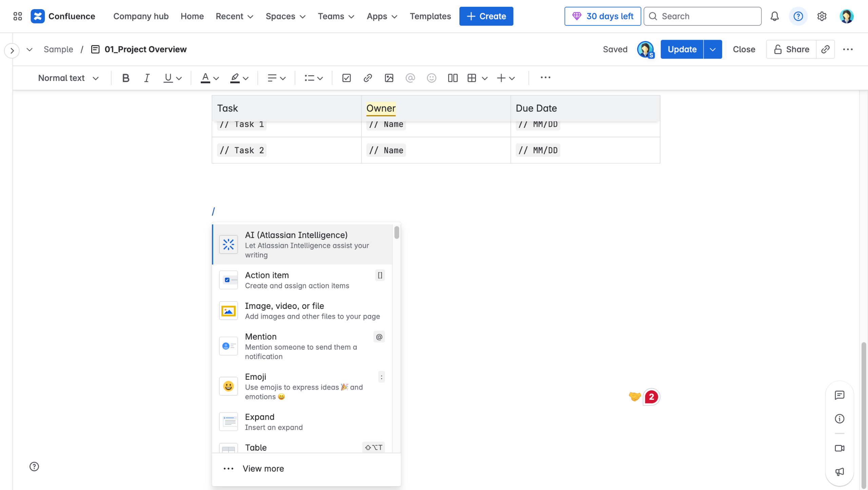
Task: Insert a link with the toolbar link icon
Action: tap(368, 78)
